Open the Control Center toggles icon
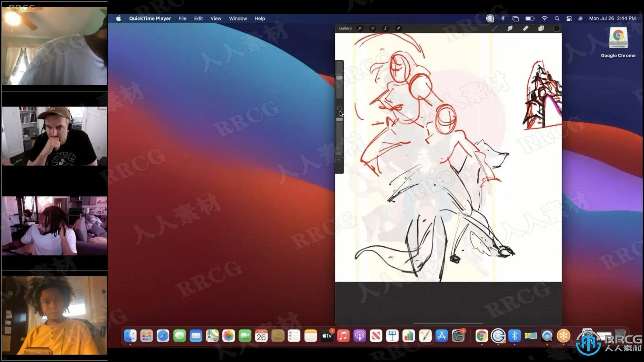 (x=569, y=18)
